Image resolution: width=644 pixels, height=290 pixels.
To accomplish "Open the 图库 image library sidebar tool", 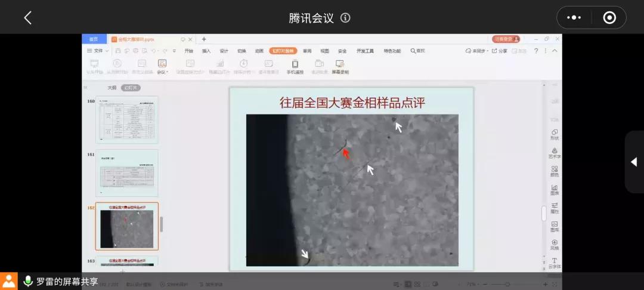I will point(555,226).
